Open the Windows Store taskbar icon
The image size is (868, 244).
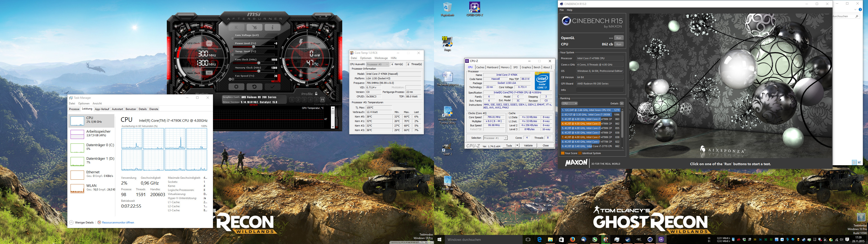tap(561, 240)
